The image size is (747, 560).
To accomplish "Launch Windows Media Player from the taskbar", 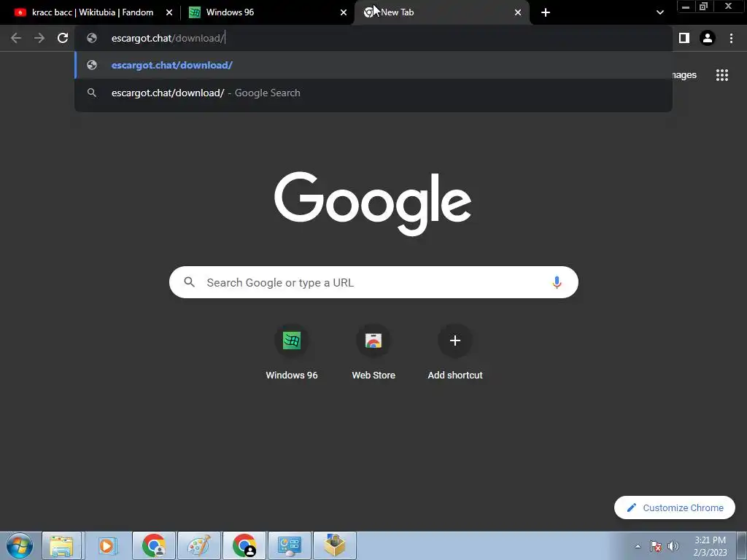I will (107, 545).
